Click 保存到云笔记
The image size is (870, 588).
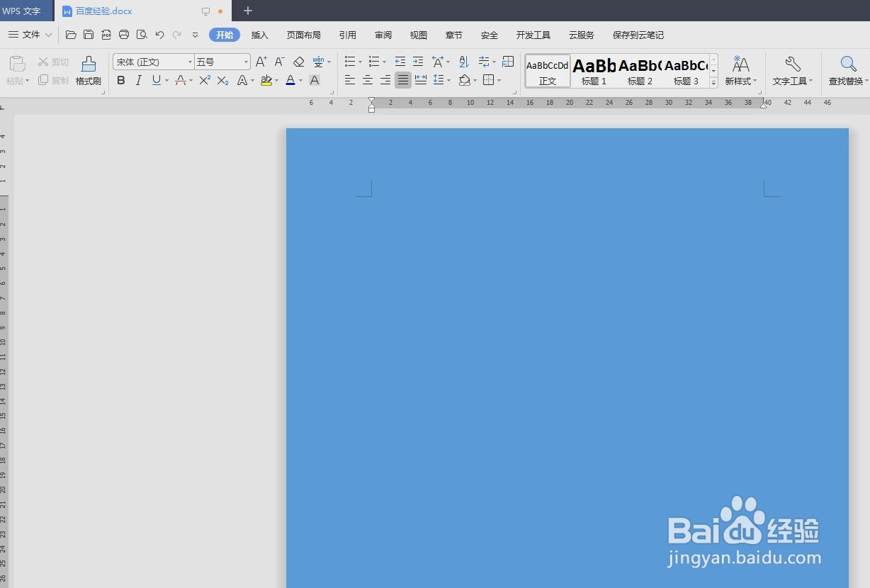point(638,35)
